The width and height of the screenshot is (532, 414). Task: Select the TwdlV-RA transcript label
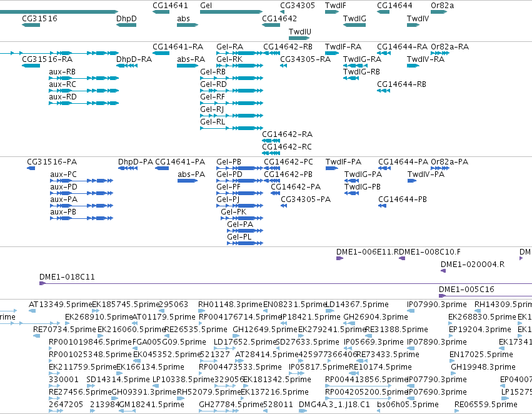point(426,59)
